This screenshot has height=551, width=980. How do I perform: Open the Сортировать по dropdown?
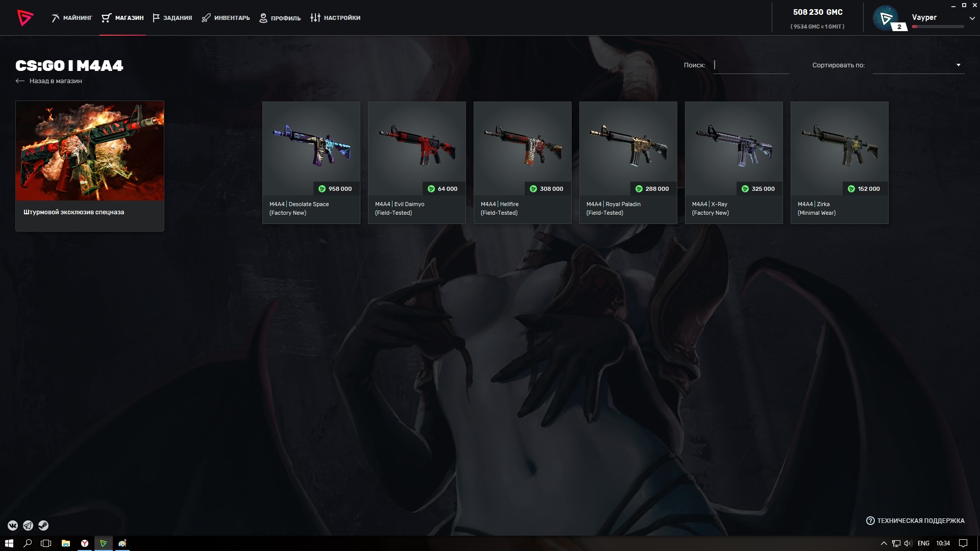pos(918,65)
